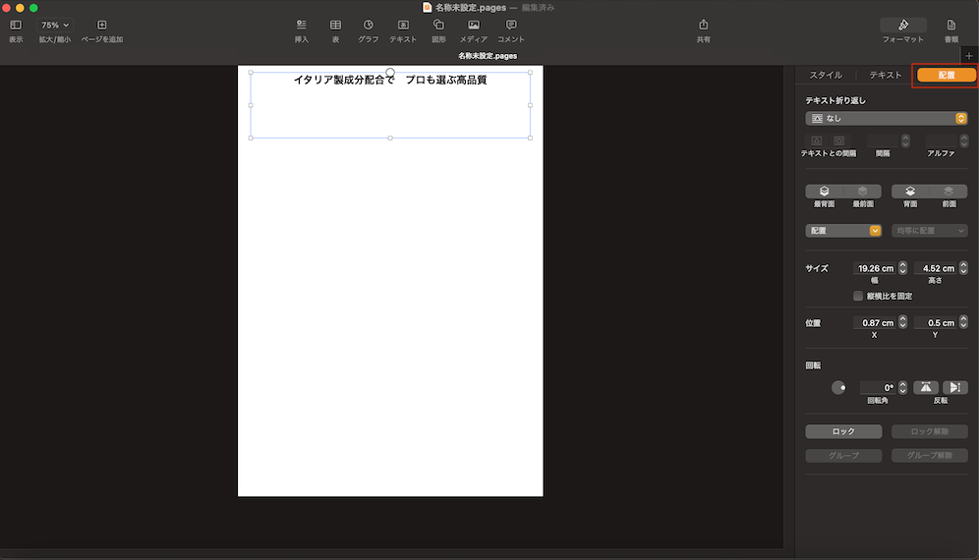Click the text イタリア製成分配合で in document

point(344,80)
